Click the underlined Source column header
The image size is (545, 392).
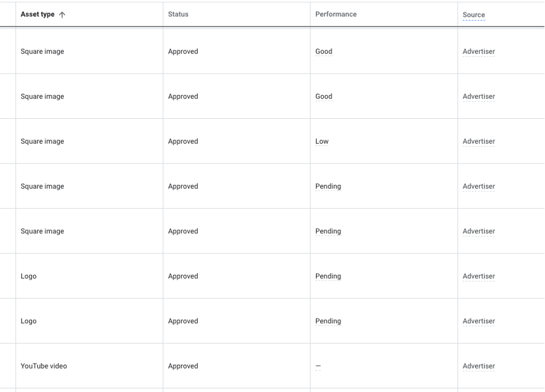(474, 15)
